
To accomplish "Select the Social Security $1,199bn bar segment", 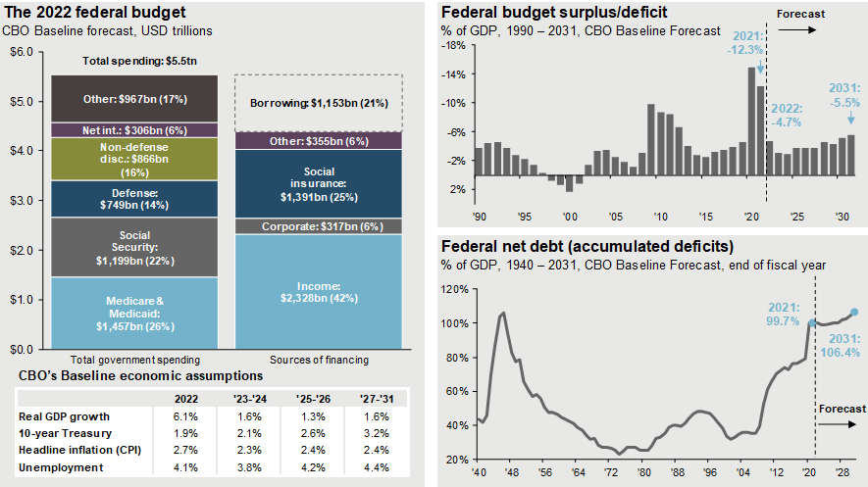I will coord(135,247).
